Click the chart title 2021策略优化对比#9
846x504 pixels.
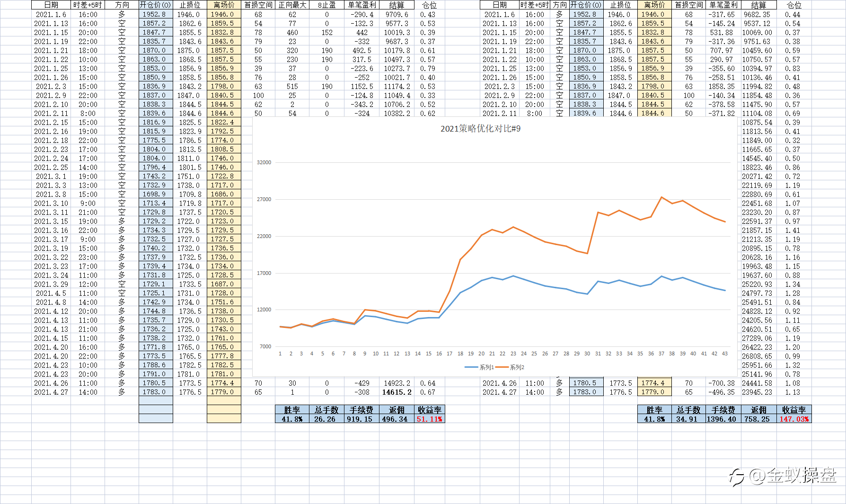(480, 129)
